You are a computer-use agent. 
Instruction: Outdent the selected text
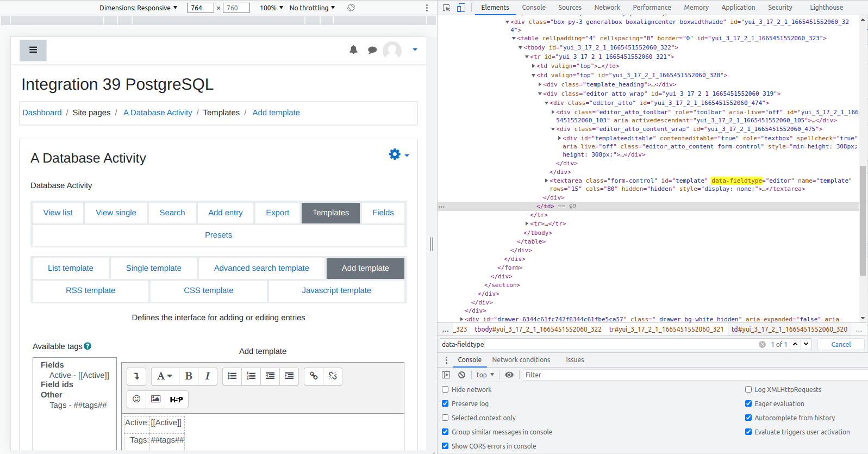pos(270,376)
